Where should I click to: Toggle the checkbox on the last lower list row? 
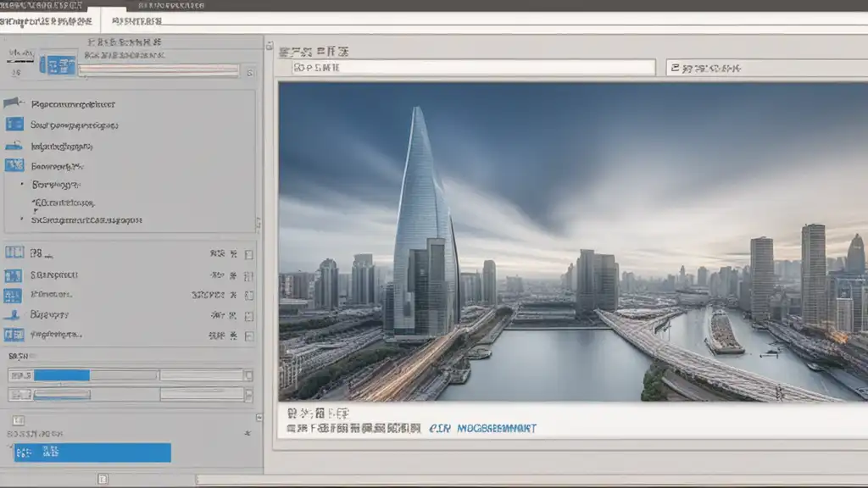(x=248, y=335)
